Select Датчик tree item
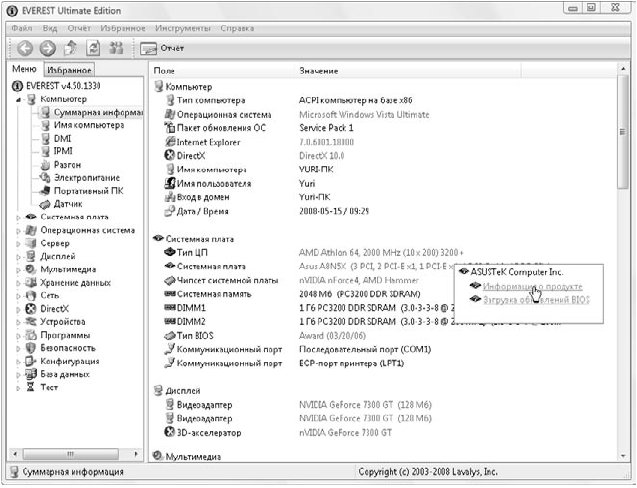Viewport: 637px width, 488px height. tap(68, 204)
